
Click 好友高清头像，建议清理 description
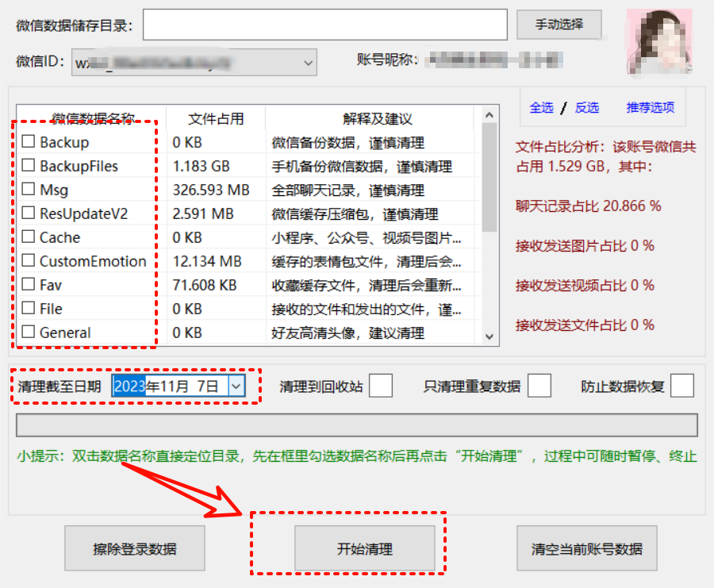tap(348, 333)
